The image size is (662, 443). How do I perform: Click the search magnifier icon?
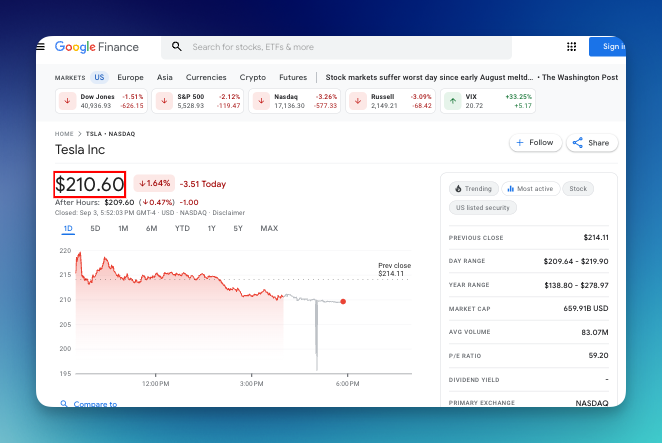(177, 46)
